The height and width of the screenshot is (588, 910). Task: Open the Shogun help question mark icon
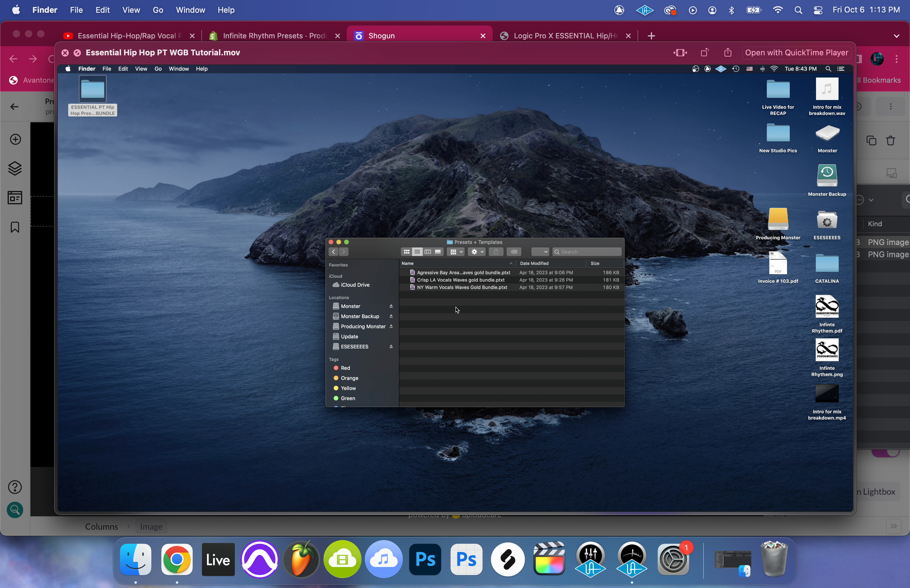(15, 487)
